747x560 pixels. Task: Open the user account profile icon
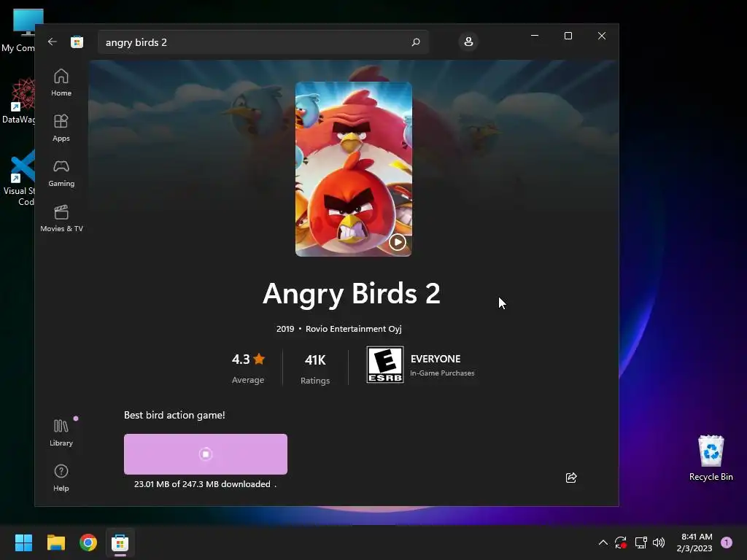tap(468, 42)
